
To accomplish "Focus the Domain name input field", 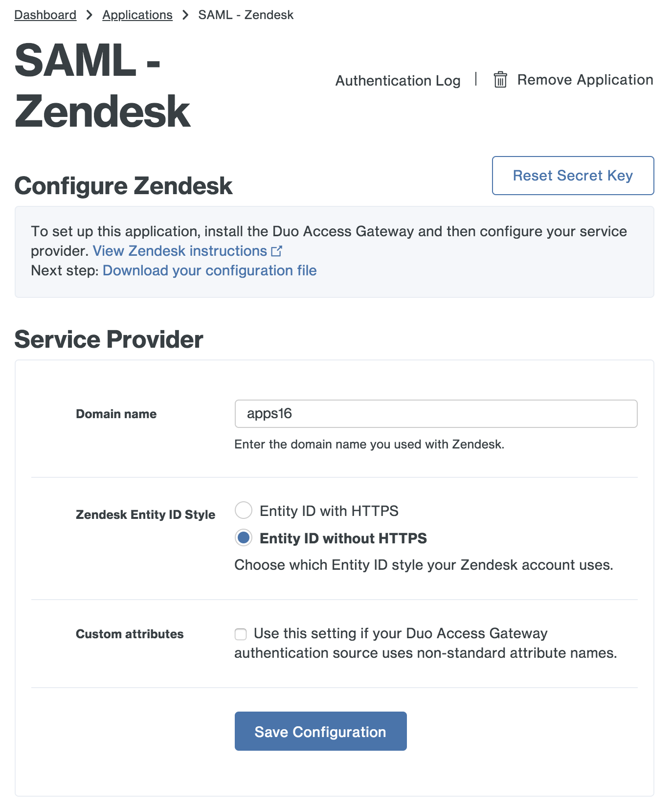I will [436, 414].
